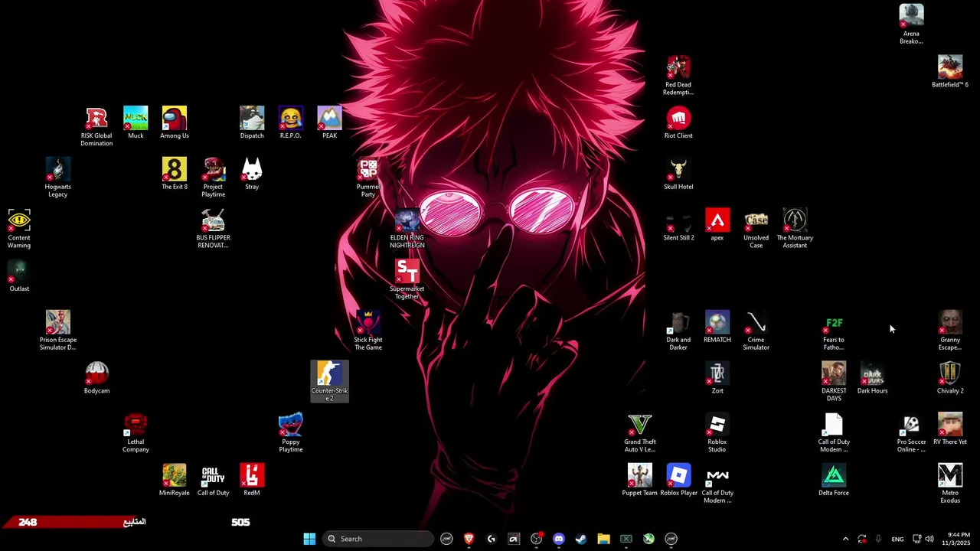Click the Lethal Company icon
This screenshot has width=980, height=551.
point(136,432)
